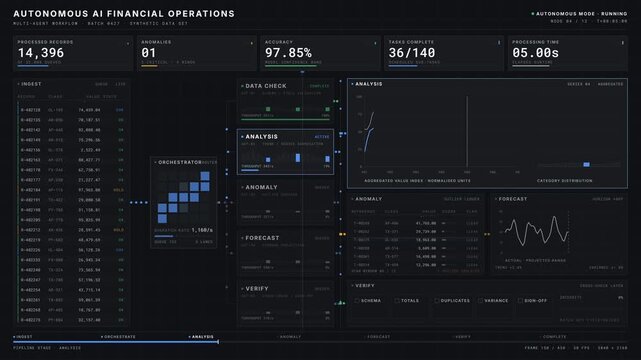641x360 pixels.
Task: Click the 05.00s processing time value
Action: pyautogui.click(x=536, y=53)
